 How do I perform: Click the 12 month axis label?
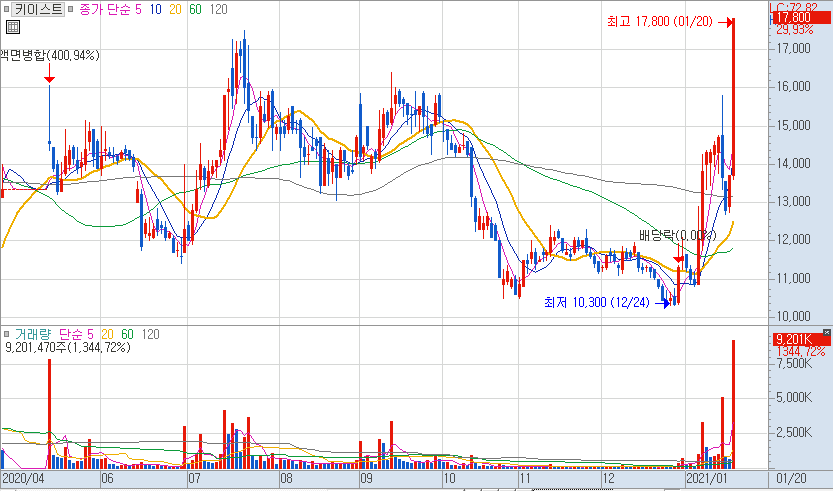[608, 478]
